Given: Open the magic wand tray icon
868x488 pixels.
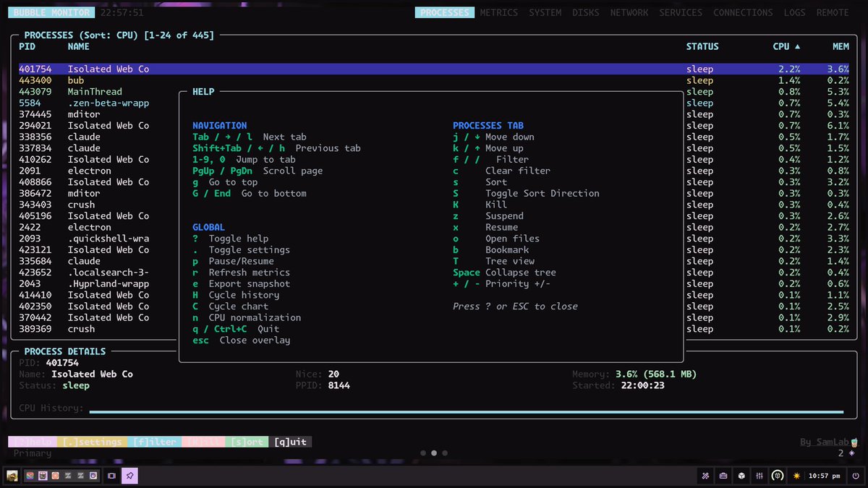Looking at the screenshot, I should [706, 476].
